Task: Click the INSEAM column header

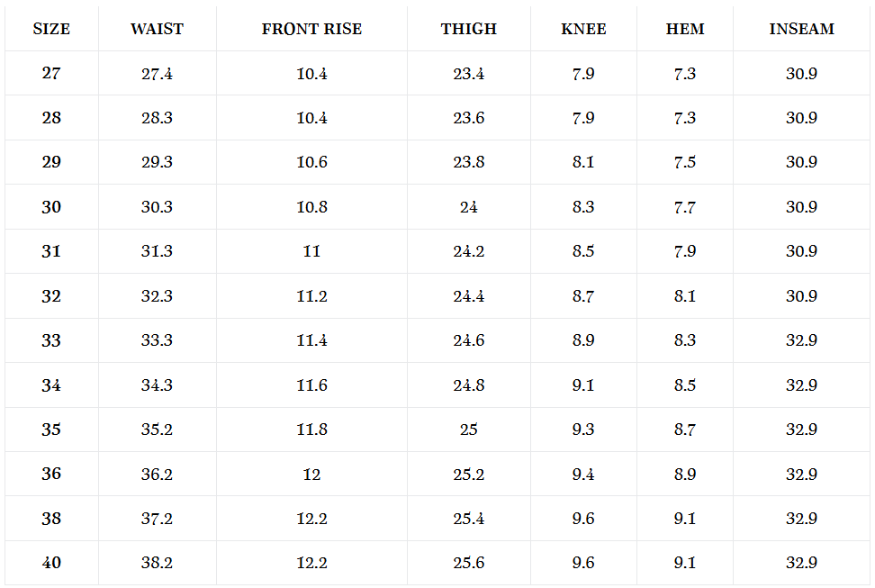Action: 801,29
